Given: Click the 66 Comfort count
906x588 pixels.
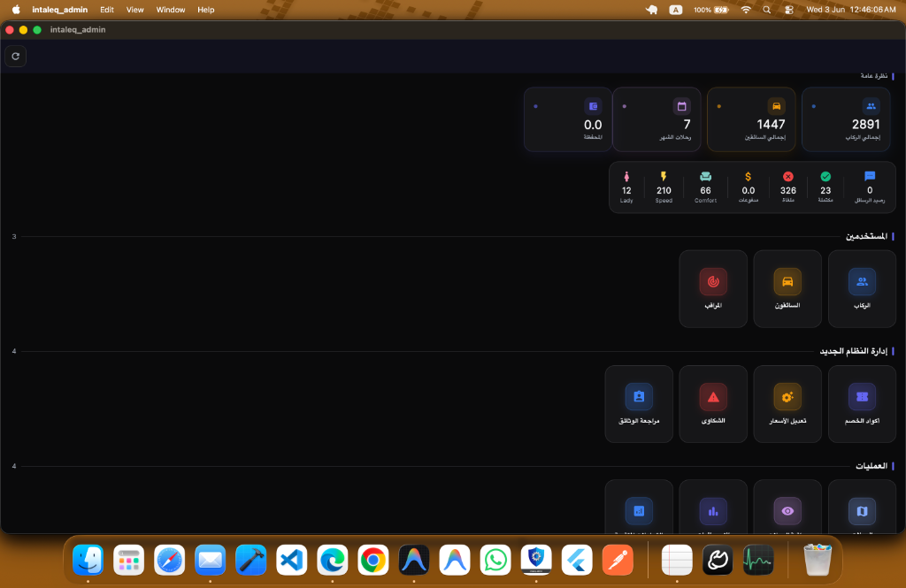Looking at the screenshot, I should pyautogui.click(x=705, y=190).
